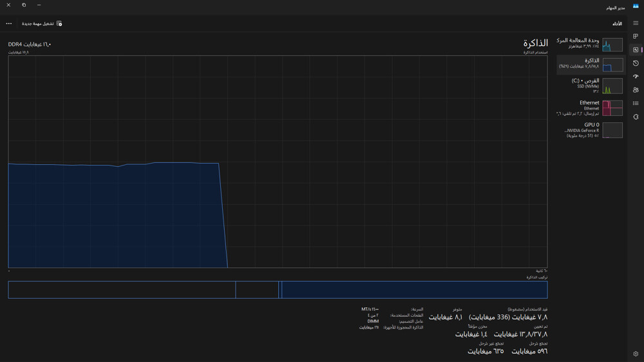The image size is (644, 362).
Task: Click the memory speed MT/s value
Action: (370, 309)
